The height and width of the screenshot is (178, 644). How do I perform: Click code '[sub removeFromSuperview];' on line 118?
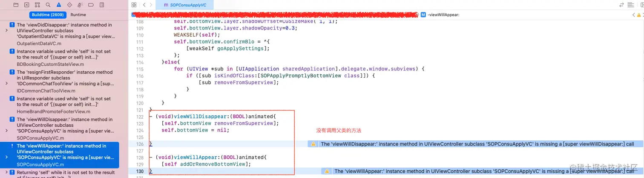(x=239, y=82)
